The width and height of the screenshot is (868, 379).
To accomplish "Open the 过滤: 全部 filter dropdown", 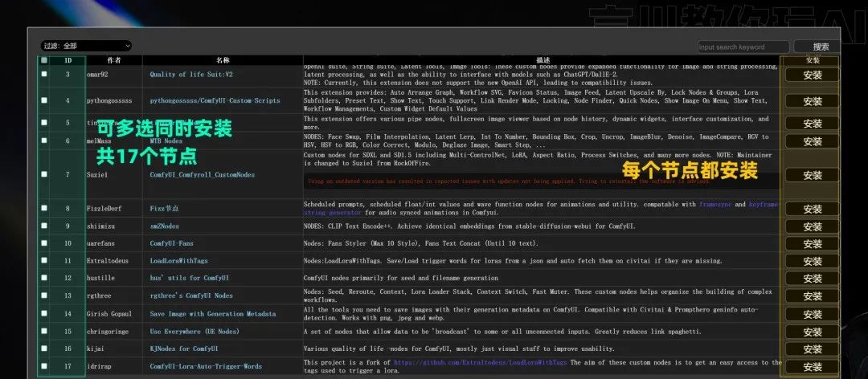I will click(86, 46).
